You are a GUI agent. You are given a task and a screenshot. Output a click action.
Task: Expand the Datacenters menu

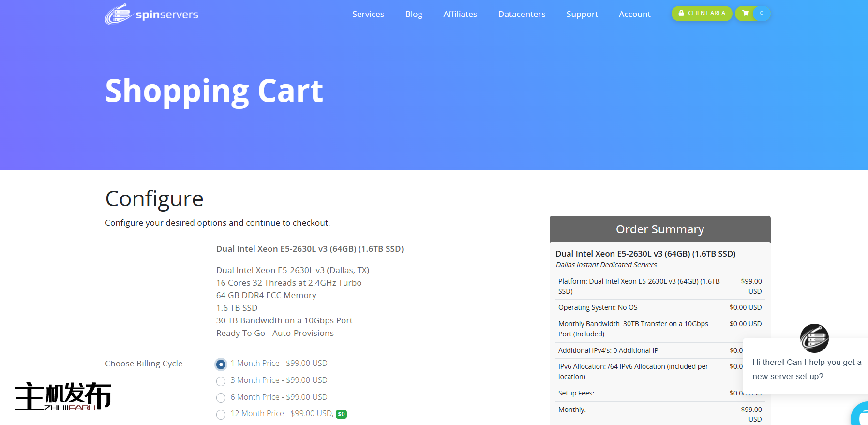tap(522, 14)
